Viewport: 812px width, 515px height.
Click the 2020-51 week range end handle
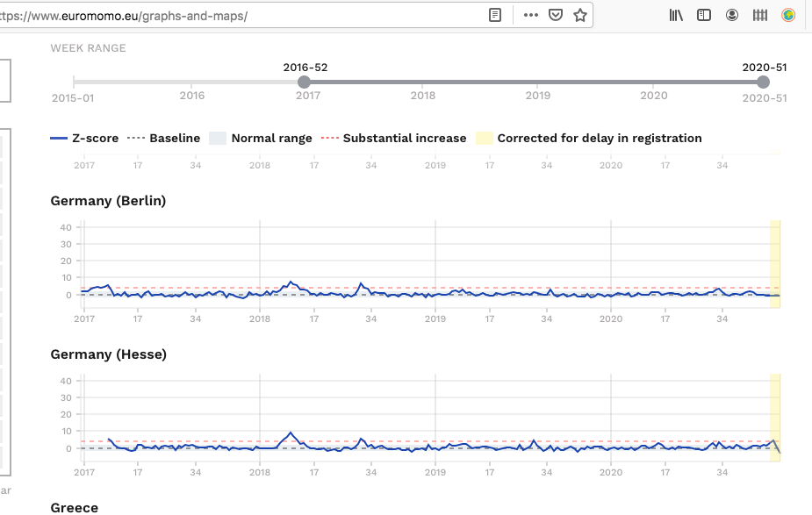pos(763,82)
